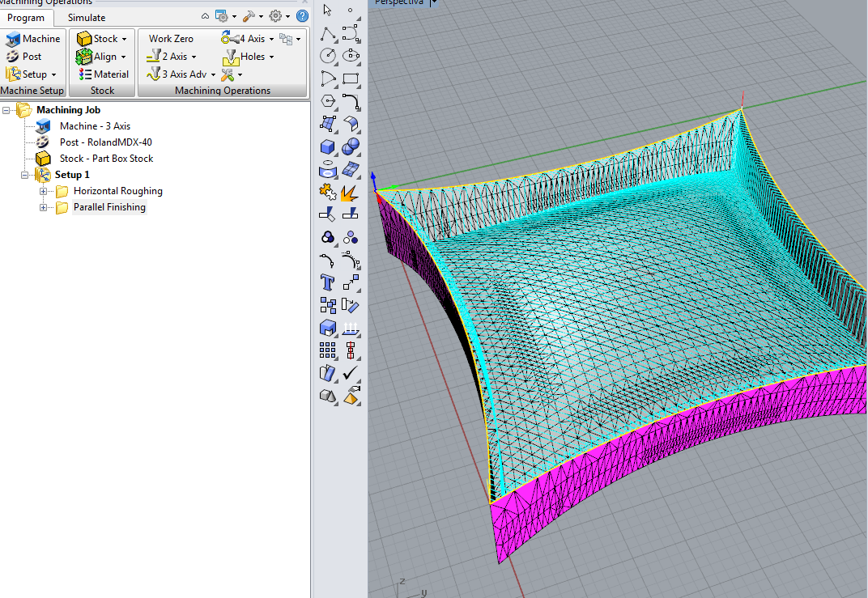Click Work Zero operation
Screen dimensions: 868x598
pyautogui.click(x=171, y=39)
